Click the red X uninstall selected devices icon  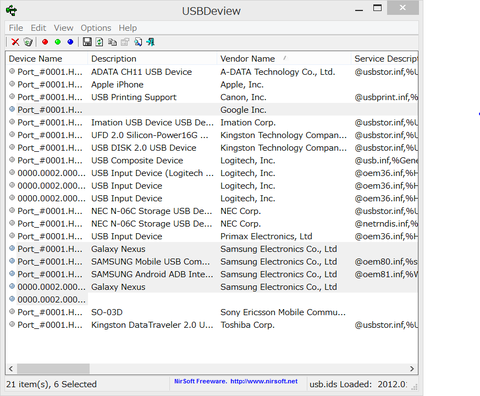pos(15,42)
